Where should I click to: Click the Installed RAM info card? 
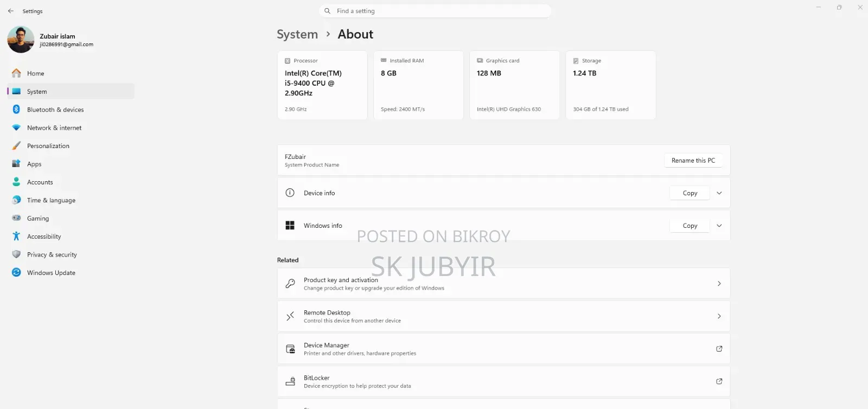[418, 85]
